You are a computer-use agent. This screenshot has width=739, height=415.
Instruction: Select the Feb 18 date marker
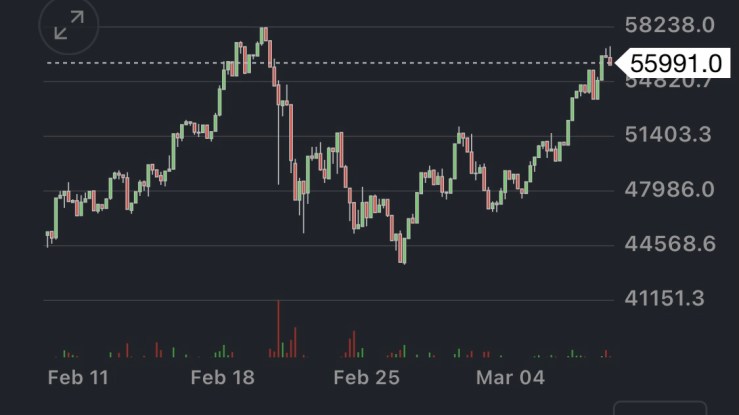223,377
